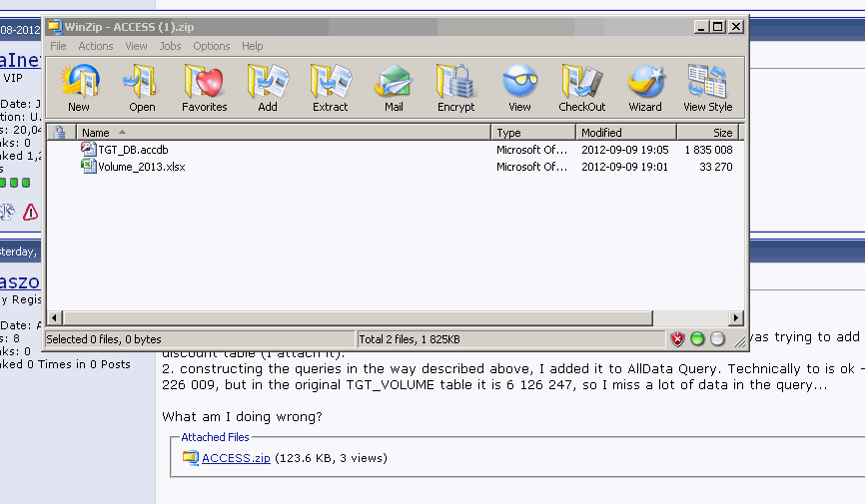Click the 2012-09-09 19:01 modified date
Screen dimensions: 865x504
624,167
